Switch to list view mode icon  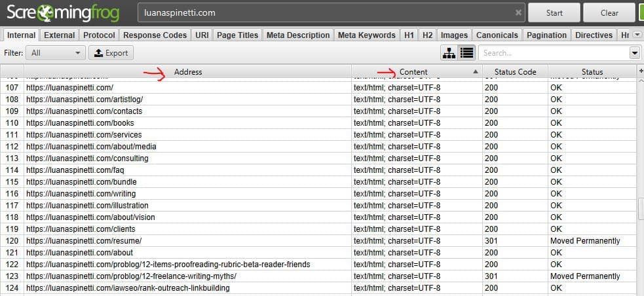coord(466,53)
